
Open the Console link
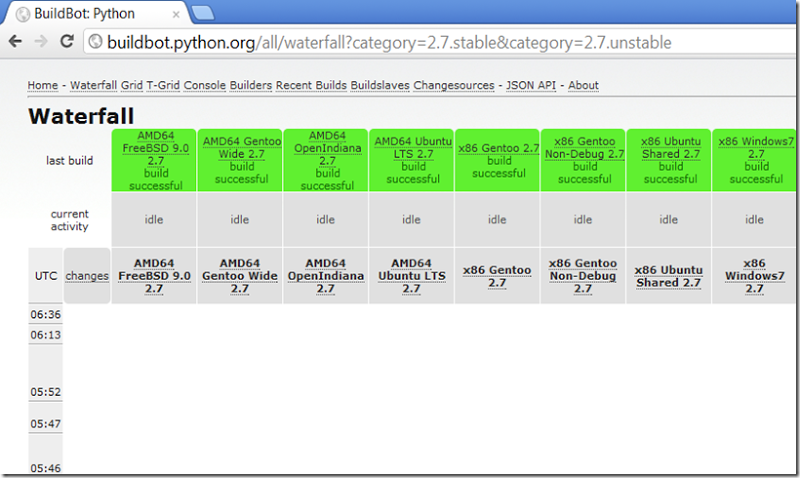click(x=205, y=85)
